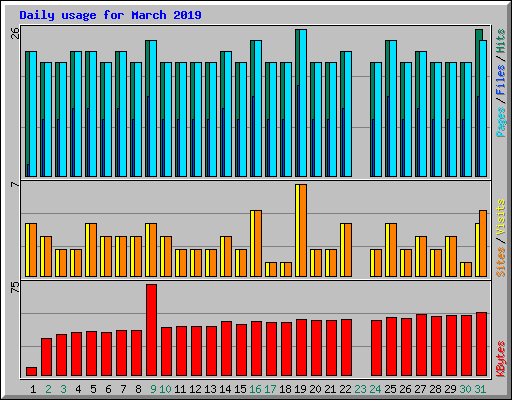The image size is (512, 400).
Task: Click the y-axis value 26
Action: (15, 33)
